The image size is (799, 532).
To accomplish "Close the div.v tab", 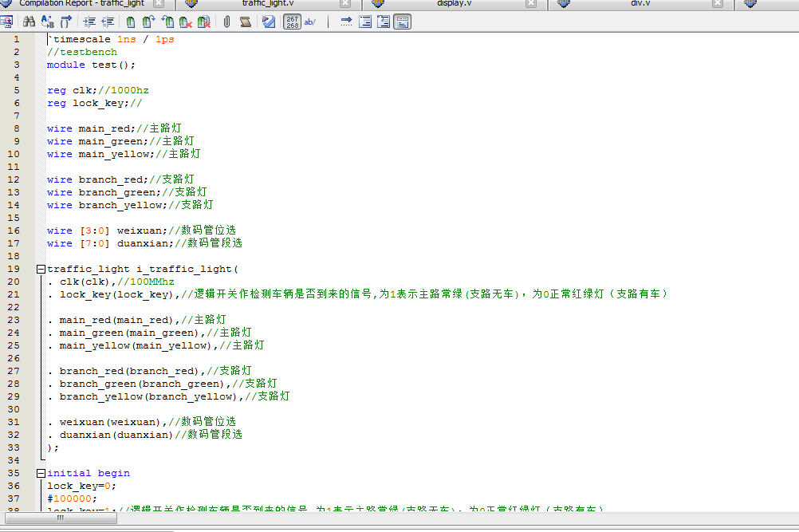I will coord(718,3).
